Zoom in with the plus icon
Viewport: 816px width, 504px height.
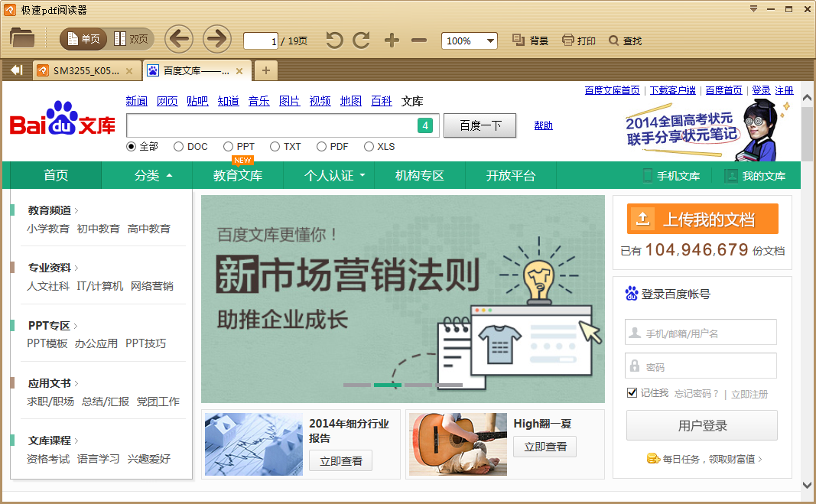392,40
